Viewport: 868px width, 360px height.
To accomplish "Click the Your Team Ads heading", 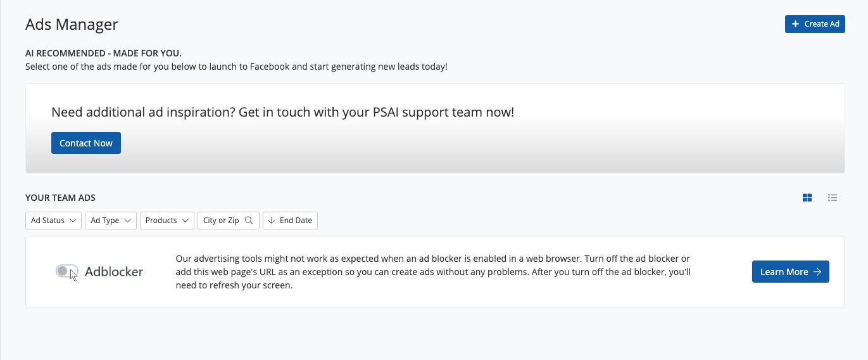I will click(x=60, y=198).
